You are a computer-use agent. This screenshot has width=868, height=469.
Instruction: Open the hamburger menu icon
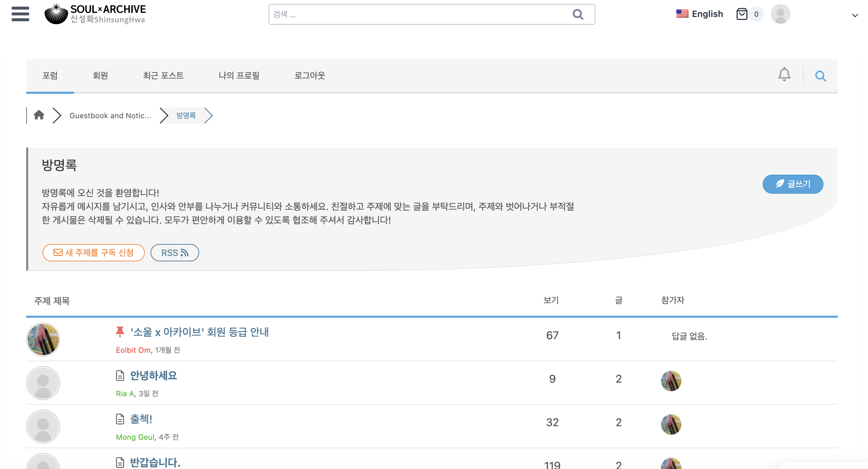pyautogui.click(x=20, y=14)
